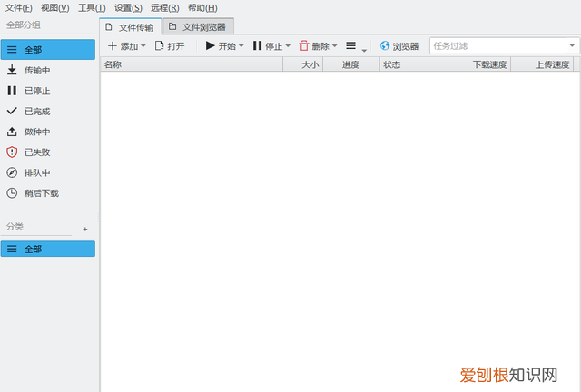This screenshot has height=392, width=581.
Task: Open the 视图(V) menu
Action: pyautogui.click(x=54, y=8)
